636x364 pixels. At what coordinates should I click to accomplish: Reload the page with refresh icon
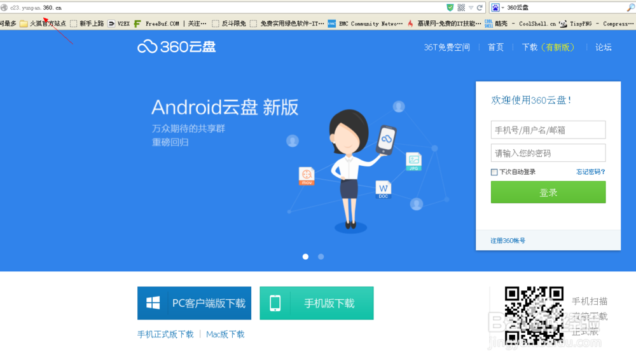pyautogui.click(x=480, y=7)
